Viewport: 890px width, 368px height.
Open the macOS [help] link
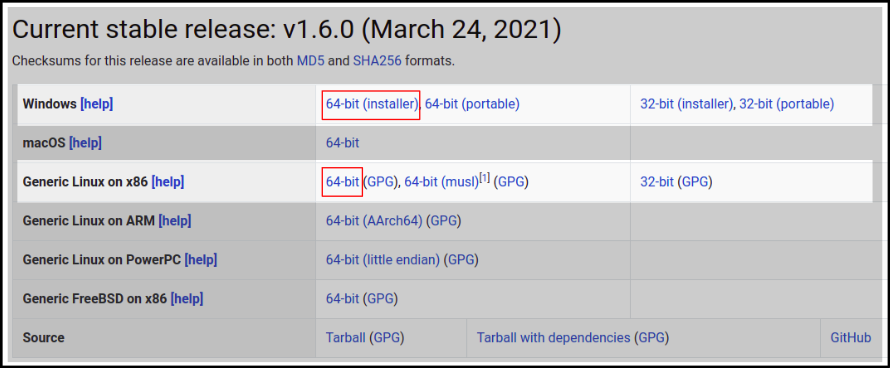(x=85, y=143)
